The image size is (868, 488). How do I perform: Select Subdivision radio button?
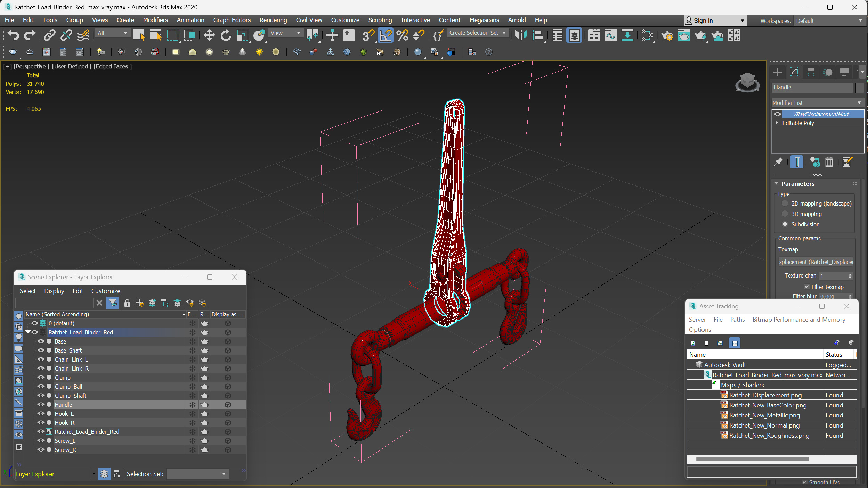pyautogui.click(x=785, y=224)
